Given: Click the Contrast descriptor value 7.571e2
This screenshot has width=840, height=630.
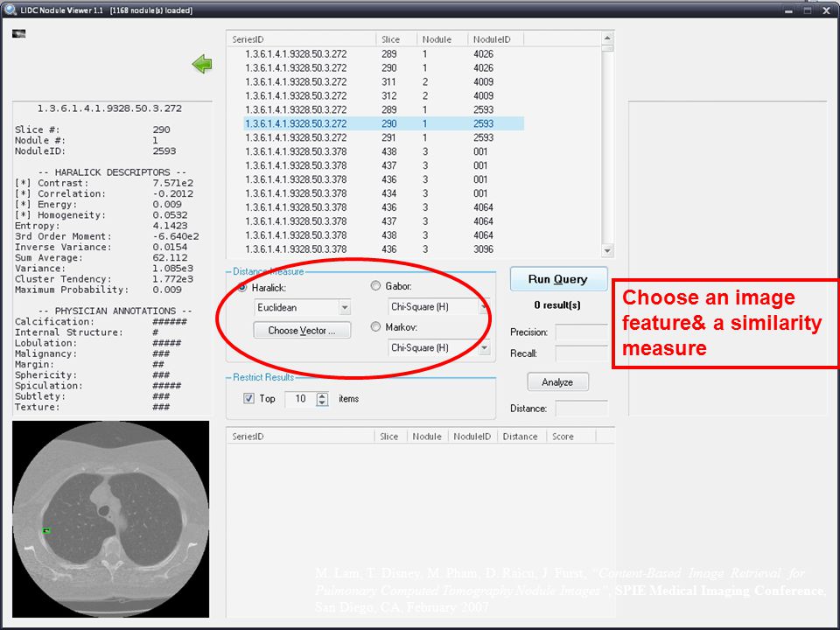Looking at the screenshot, I should 172,183.
